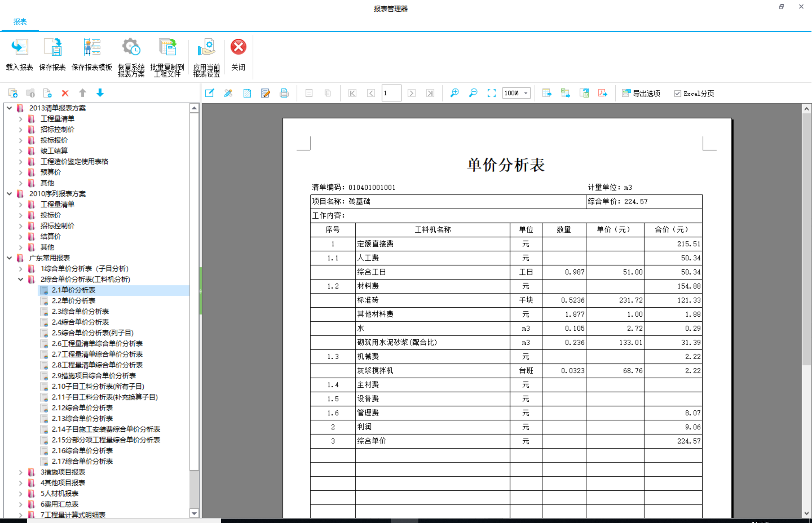812x523 pixels.
Task: Click the preview scroll down arrow
Action: tap(807, 513)
